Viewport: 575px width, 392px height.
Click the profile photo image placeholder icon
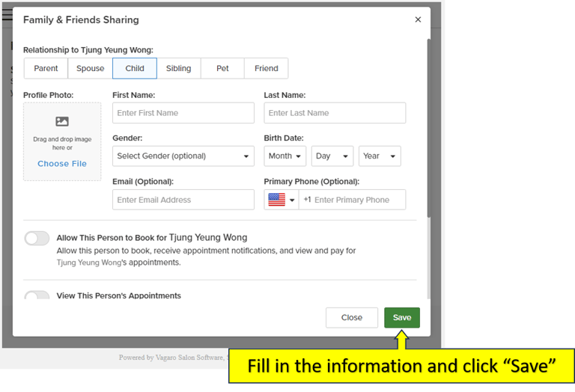click(62, 121)
